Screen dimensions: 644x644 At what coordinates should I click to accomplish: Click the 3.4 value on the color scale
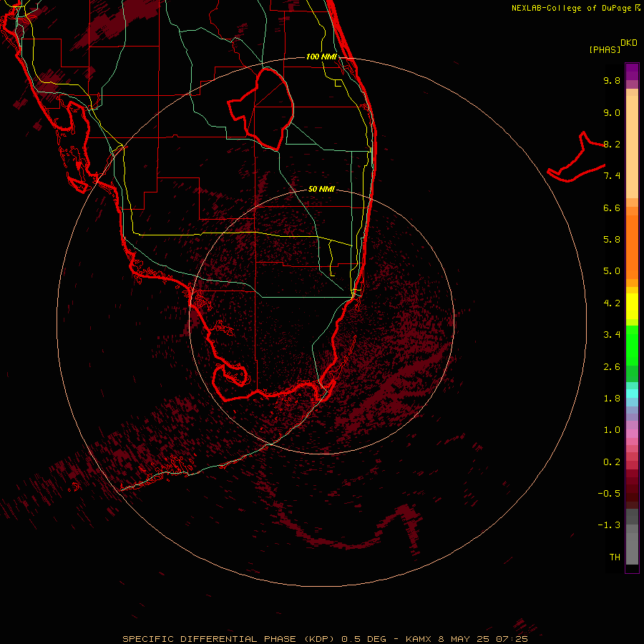click(x=612, y=335)
